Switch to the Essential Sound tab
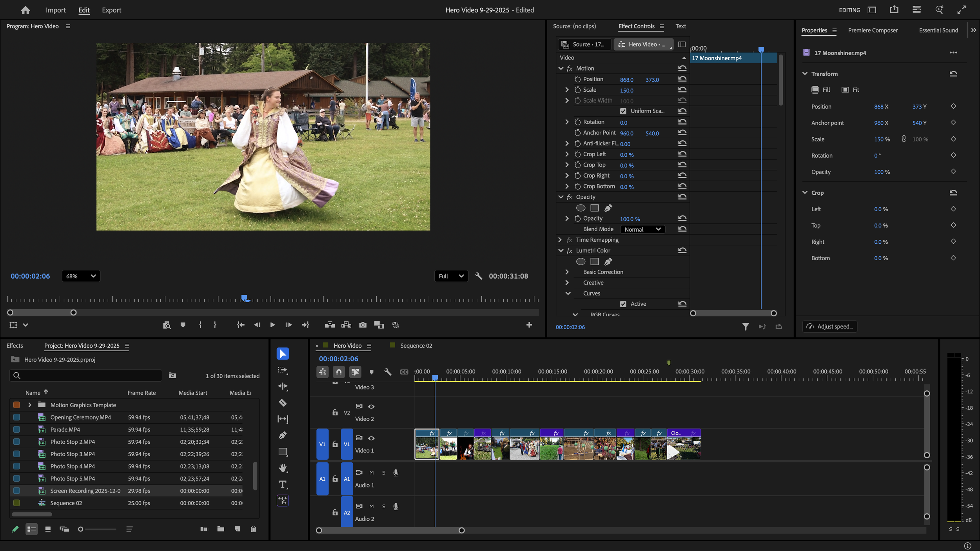 click(x=938, y=30)
